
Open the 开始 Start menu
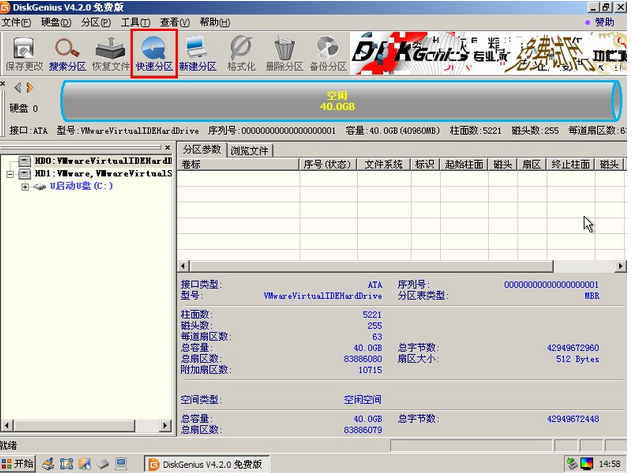17,464
